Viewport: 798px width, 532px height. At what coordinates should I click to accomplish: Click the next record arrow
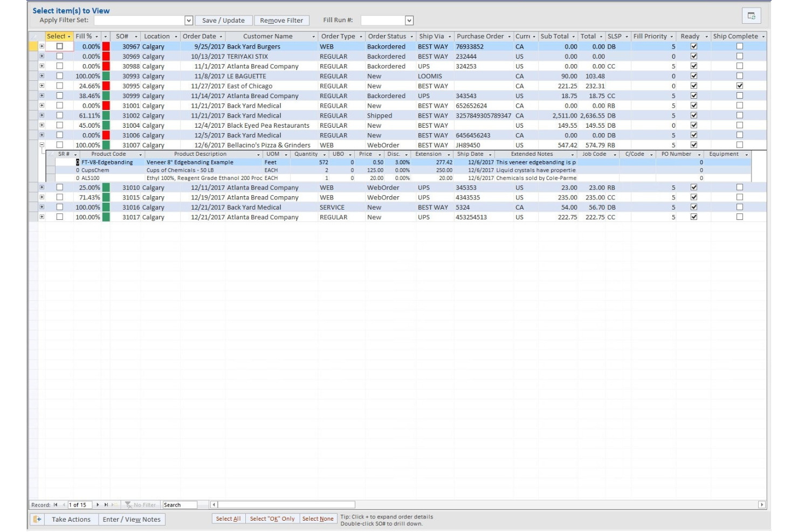(98, 505)
